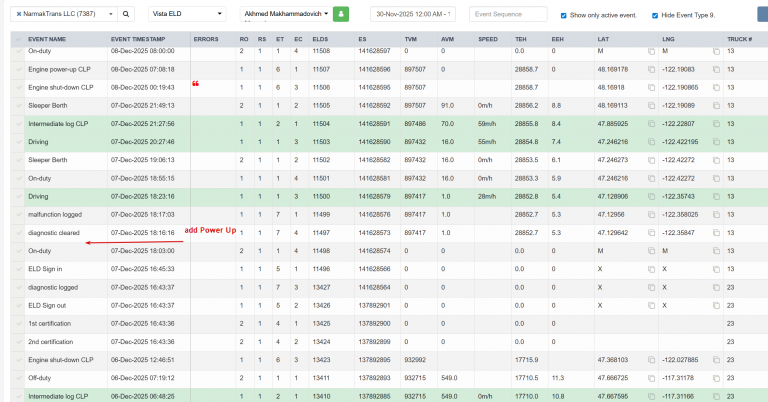Sort by the ERRORS column header
The height and width of the screenshot is (402, 768).
pos(206,39)
